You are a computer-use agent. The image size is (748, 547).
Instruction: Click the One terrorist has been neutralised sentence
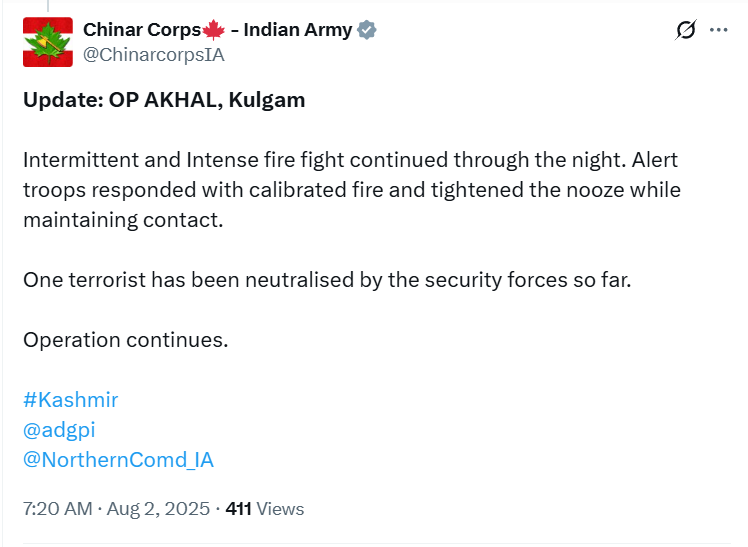coord(327,280)
